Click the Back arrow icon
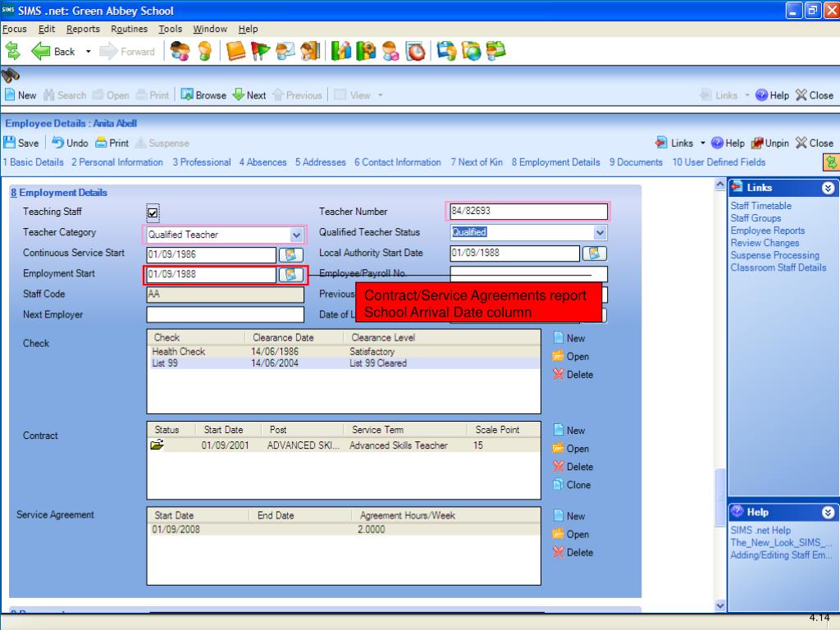This screenshot has width=840, height=630. point(42,52)
